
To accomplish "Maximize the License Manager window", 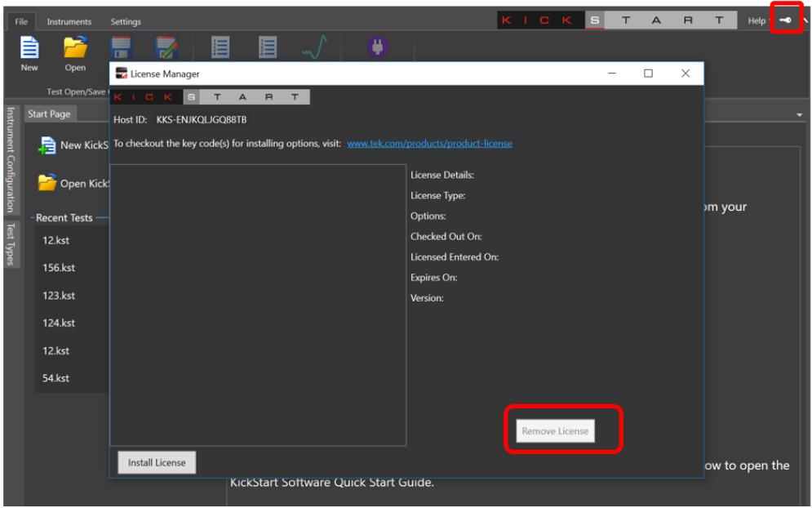I will tap(648, 74).
